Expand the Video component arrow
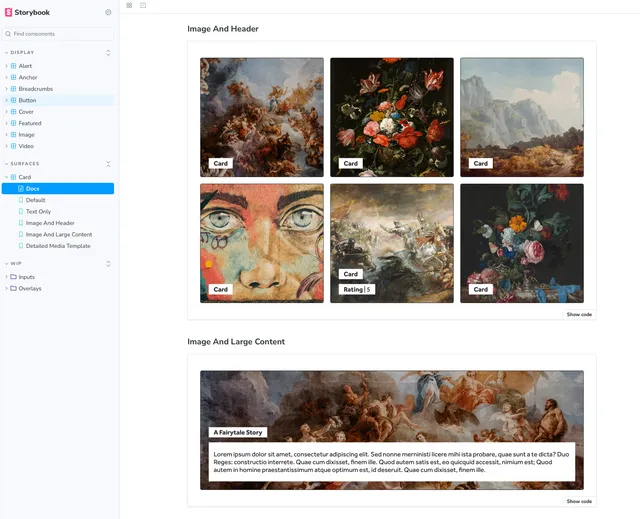Viewport: 640px width, 519px height. (7, 146)
